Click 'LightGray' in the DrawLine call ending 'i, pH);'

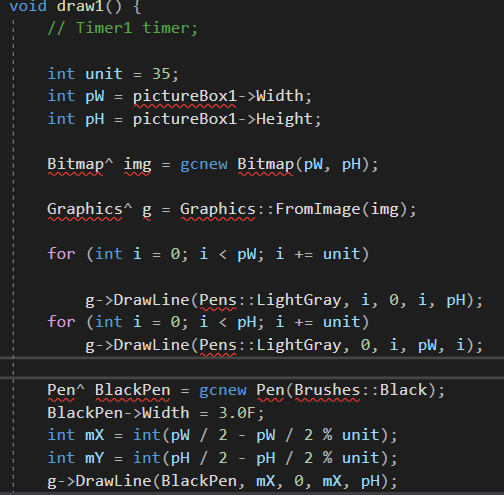(x=299, y=300)
